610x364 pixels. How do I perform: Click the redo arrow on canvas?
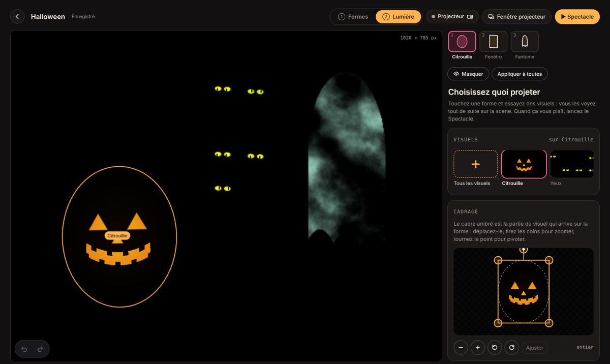[x=40, y=349]
